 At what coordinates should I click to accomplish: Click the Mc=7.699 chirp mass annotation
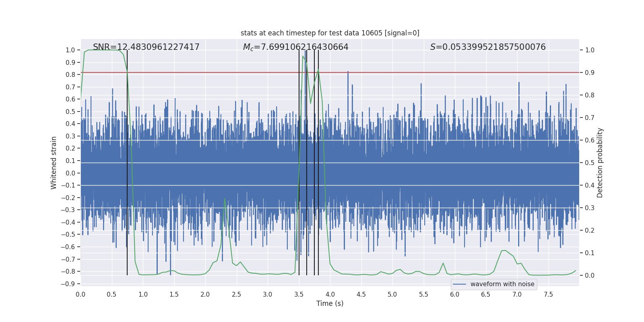[295, 47]
